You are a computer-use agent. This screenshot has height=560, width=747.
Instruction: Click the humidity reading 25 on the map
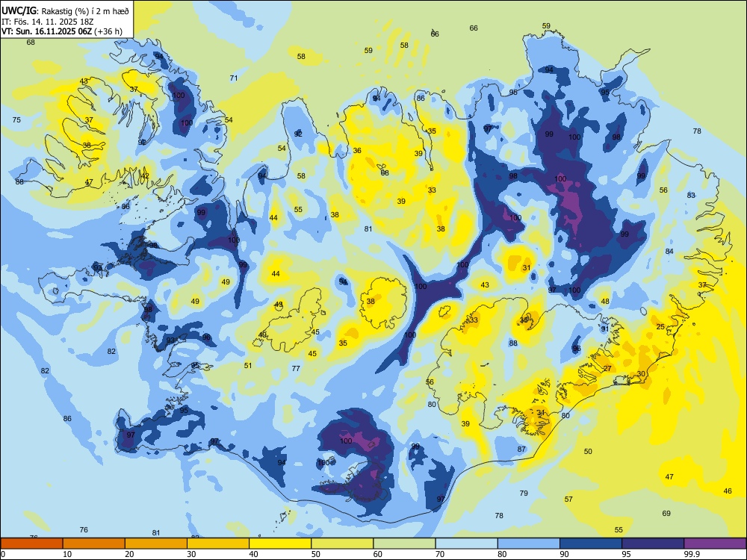[x=660, y=327]
